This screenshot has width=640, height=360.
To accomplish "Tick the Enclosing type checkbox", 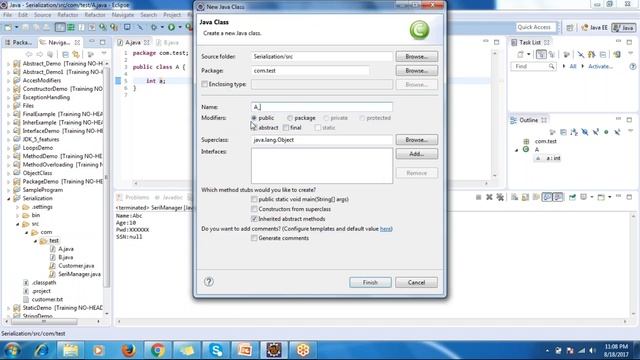I will 204,84.
